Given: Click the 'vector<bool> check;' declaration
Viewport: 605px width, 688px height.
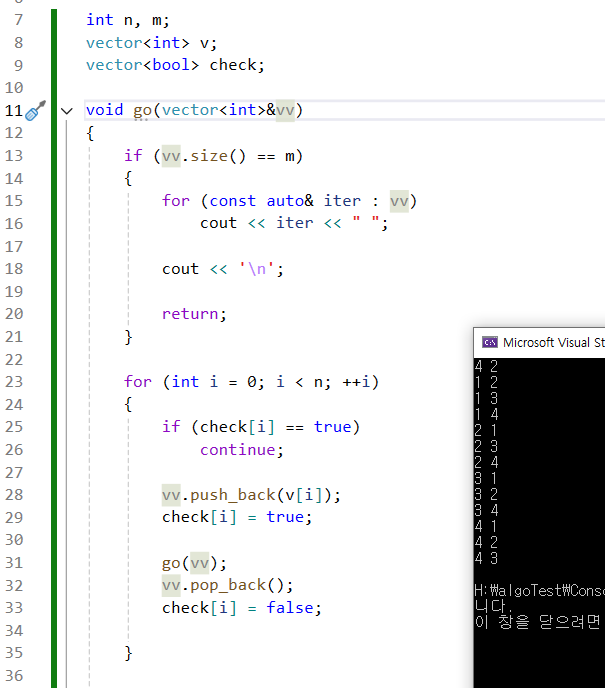Looking at the screenshot, I should click(175, 65).
